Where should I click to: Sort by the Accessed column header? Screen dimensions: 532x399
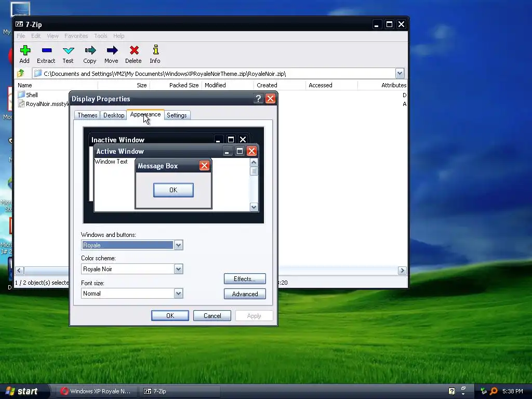[331, 85]
